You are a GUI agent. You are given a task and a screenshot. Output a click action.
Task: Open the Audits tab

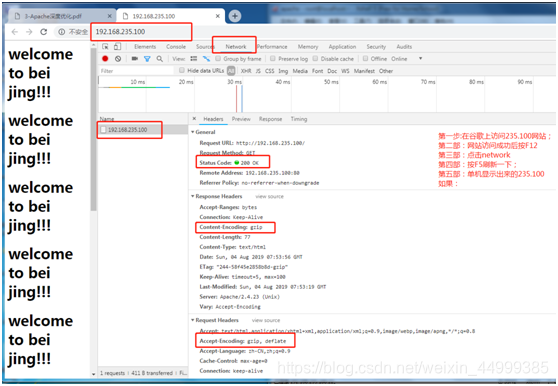404,47
